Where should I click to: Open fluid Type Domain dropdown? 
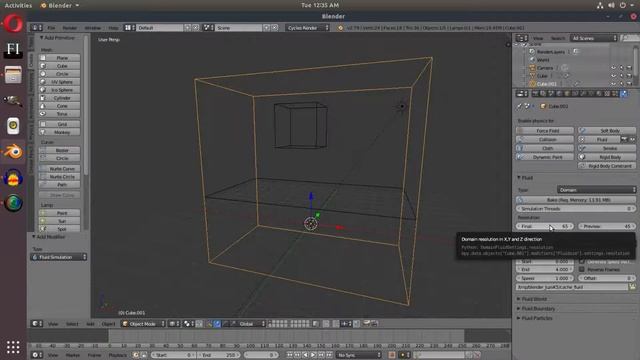596,190
